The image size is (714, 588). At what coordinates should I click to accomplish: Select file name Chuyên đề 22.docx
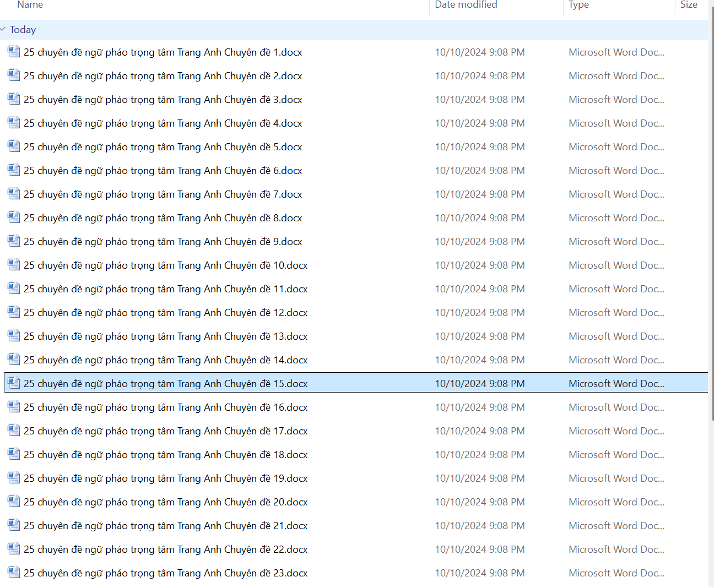(x=166, y=549)
